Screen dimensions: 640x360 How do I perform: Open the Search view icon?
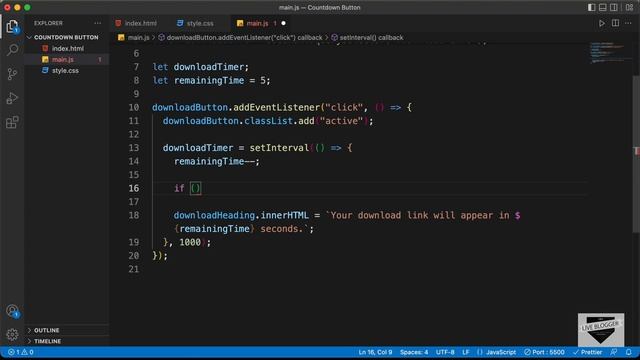coord(12,50)
